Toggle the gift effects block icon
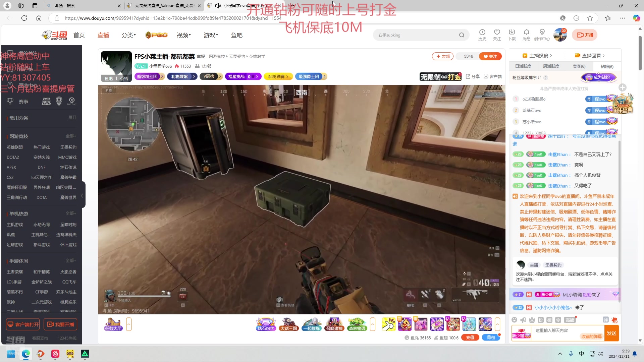644x362 pixels. pos(614,320)
